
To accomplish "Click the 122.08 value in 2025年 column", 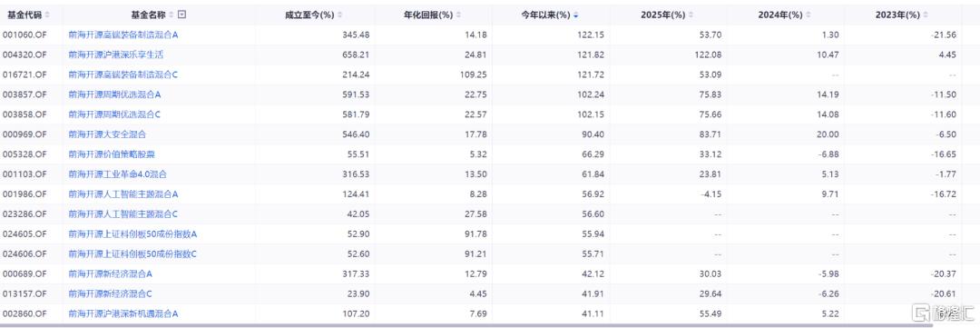I will 708,55.
